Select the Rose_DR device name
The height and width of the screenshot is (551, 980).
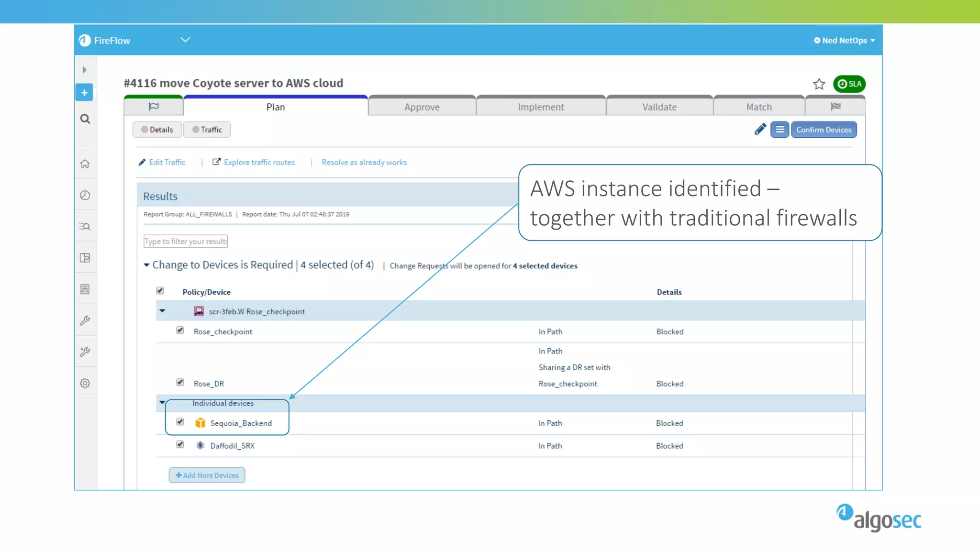pyautogui.click(x=209, y=384)
